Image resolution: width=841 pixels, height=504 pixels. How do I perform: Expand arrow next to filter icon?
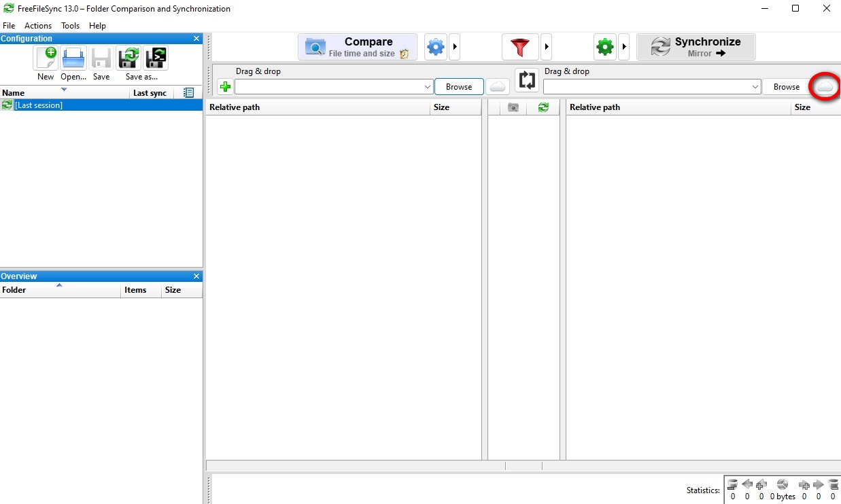pos(546,48)
